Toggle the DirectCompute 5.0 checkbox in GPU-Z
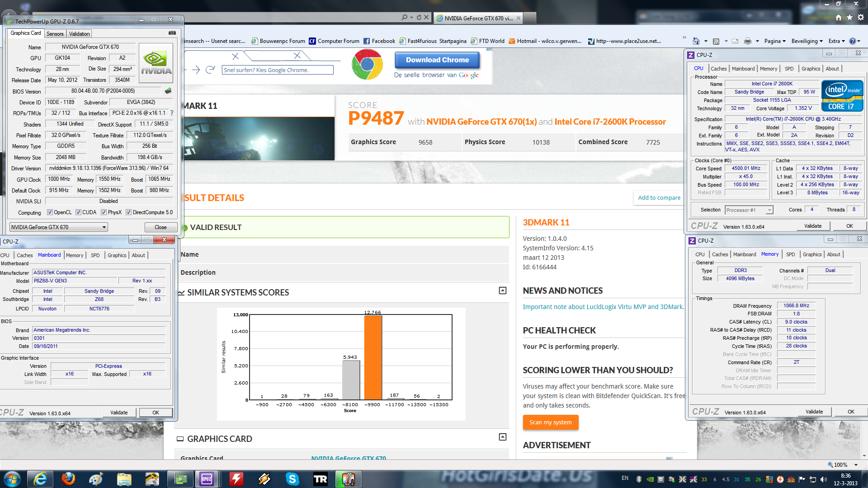Screen dimensions: 868x488 coord(128,212)
